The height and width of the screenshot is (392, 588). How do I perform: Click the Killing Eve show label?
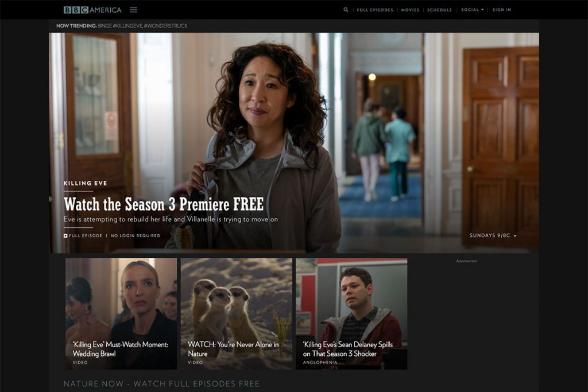[x=86, y=183]
